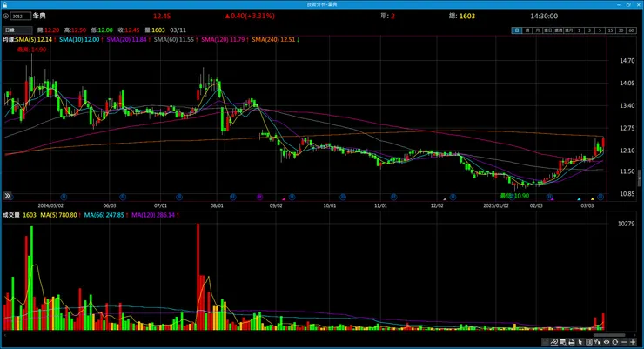Viewport: 644px width, 349px height.
Task: Select the 1-minute interval tab
Action: click(579, 30)
